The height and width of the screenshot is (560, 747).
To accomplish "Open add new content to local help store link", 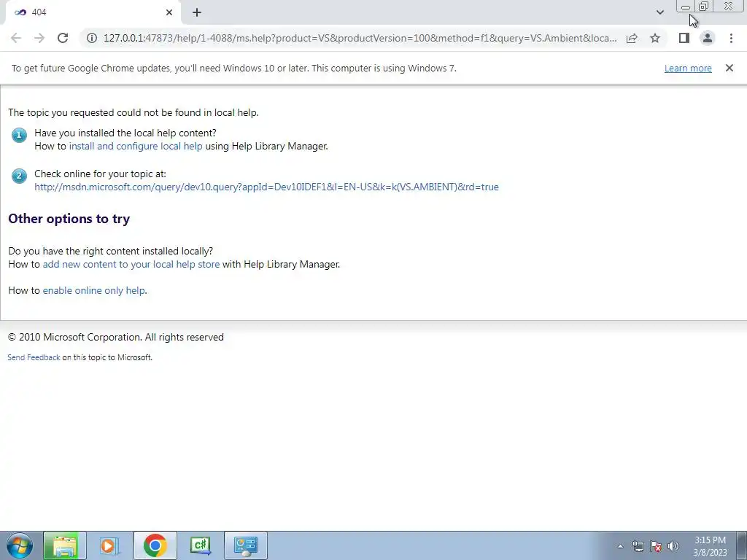I will tap(131, 264).
